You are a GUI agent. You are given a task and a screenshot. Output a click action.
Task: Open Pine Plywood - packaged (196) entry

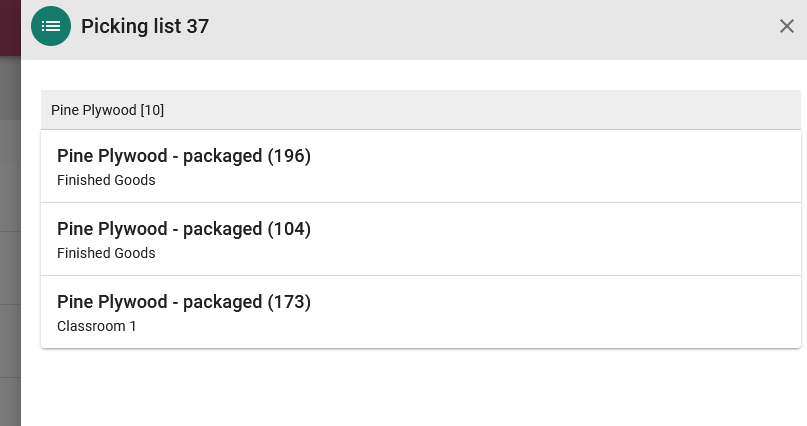[420, 167]
